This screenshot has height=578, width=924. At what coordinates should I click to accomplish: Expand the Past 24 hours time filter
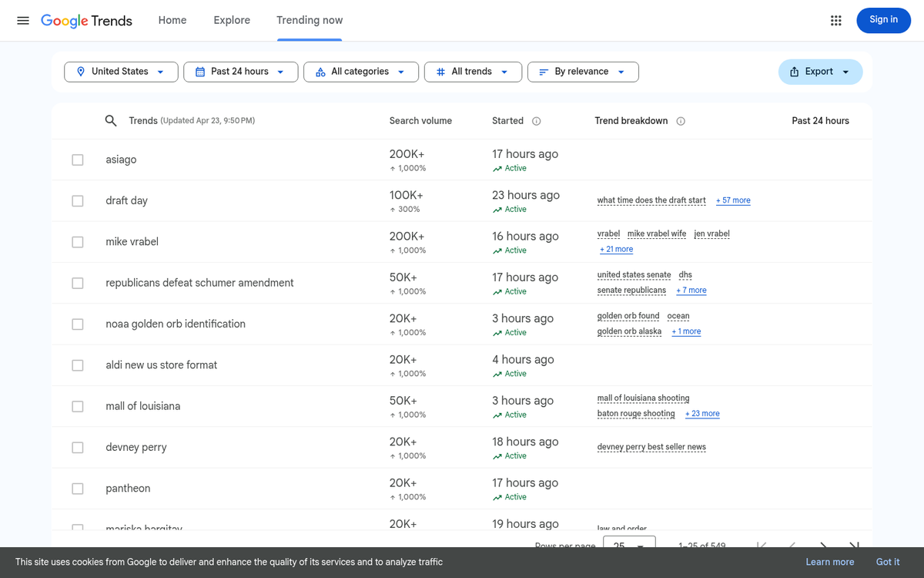240,72
